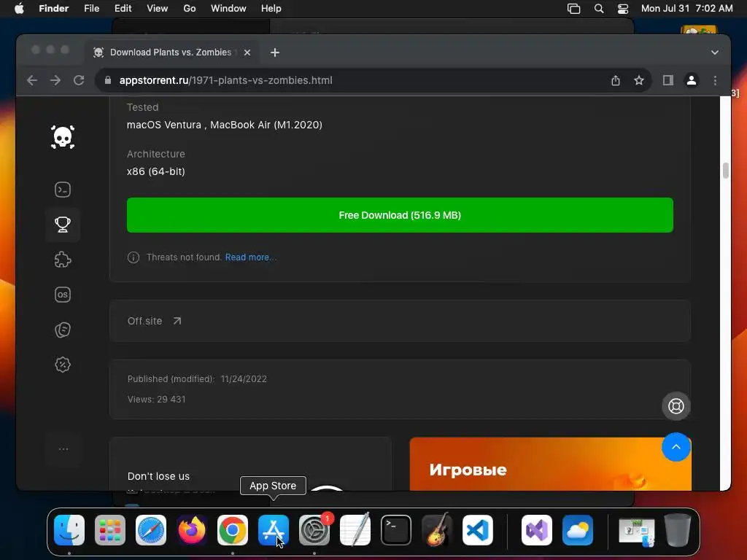Open the Chrome three-dot menu
The width and height of the screenshot is (747, 560).
pos(715,80)
